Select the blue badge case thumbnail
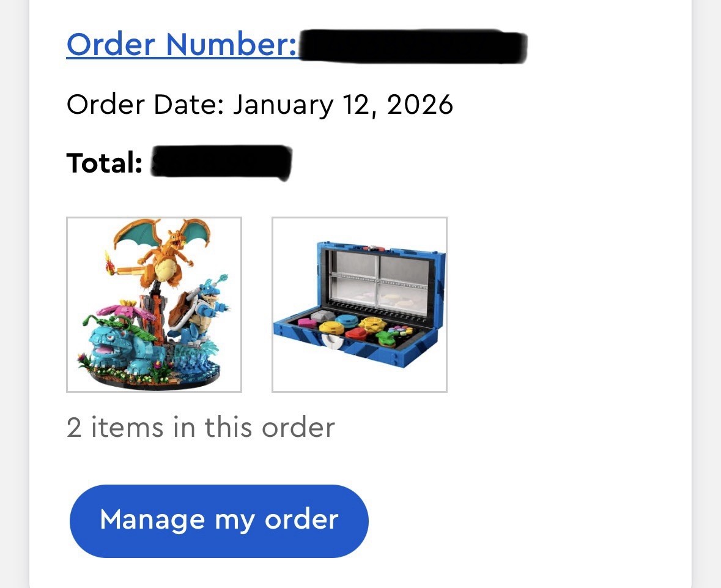 [360, 305]
